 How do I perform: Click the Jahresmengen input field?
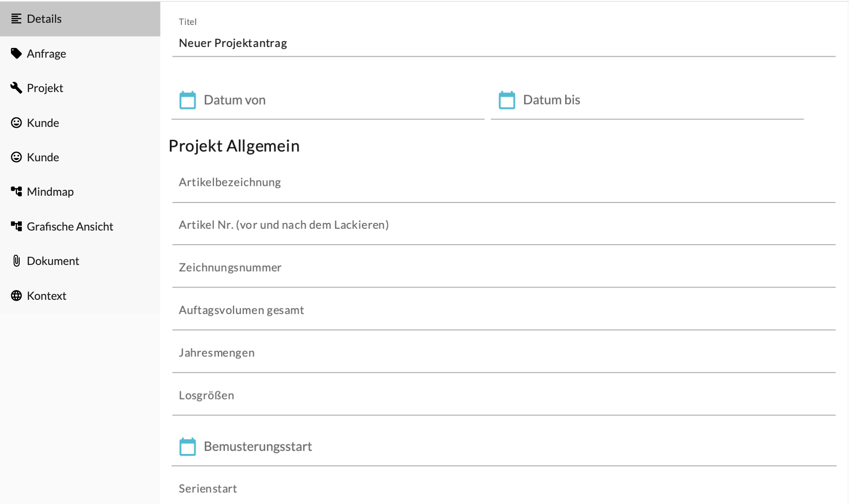point(503,353)
